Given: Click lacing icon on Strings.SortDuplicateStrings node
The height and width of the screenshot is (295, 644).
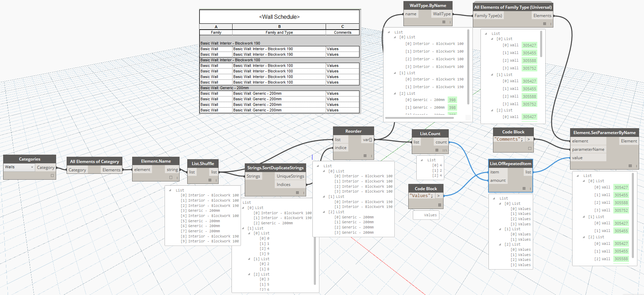Looking at the screenshot, I should click(303, 192).
